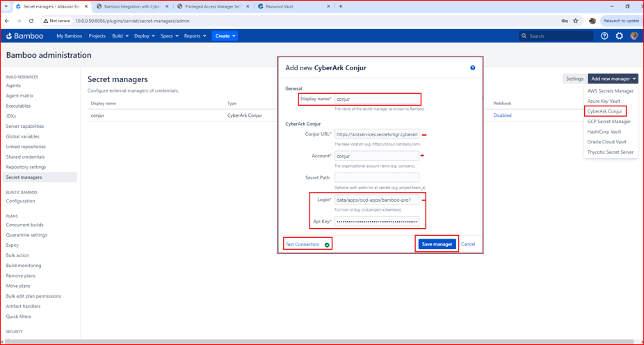Expand the Reports menu
644x345 pixels.
pyautogui.click(x=195, y=35)
